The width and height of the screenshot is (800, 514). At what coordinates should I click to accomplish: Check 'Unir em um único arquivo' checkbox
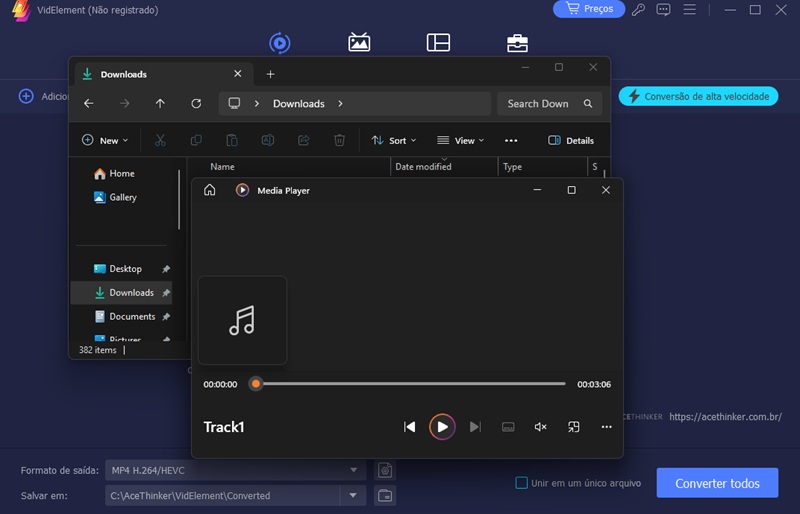(521, 483)
